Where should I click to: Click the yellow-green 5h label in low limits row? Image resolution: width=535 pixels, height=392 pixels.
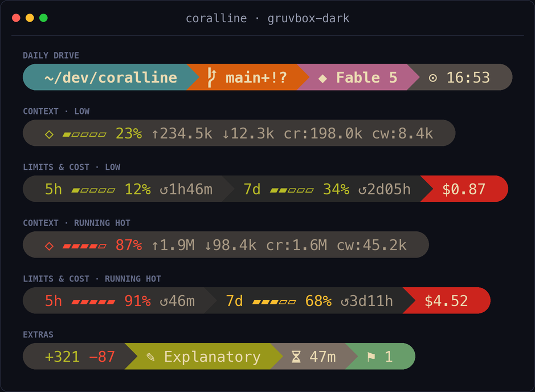[x=54, y=189]
